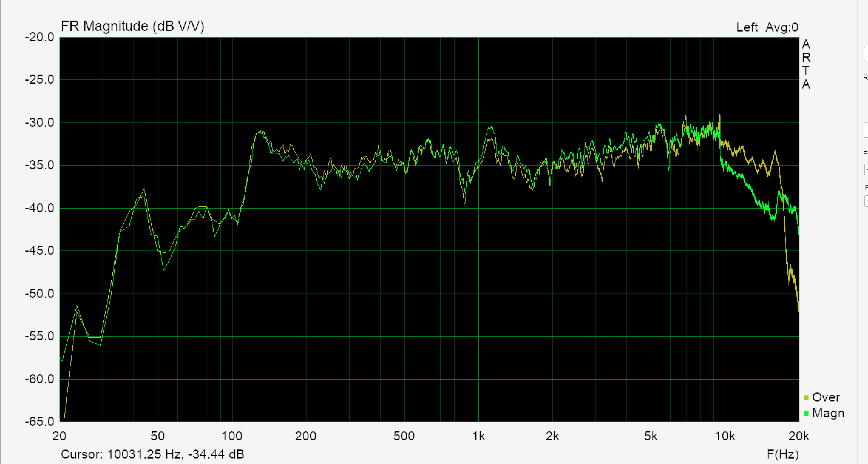This screenshot has height=464, width=868.
Task: Open the lowest partially visible right-panel dropdown
Action: [866, 201]
